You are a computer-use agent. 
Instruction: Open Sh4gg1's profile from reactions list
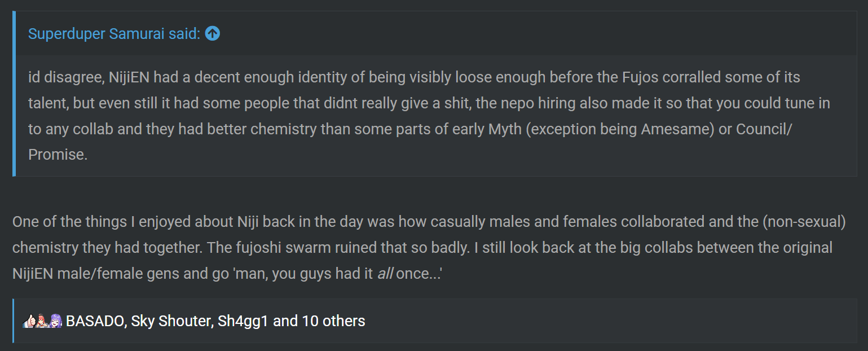[243, 321]
